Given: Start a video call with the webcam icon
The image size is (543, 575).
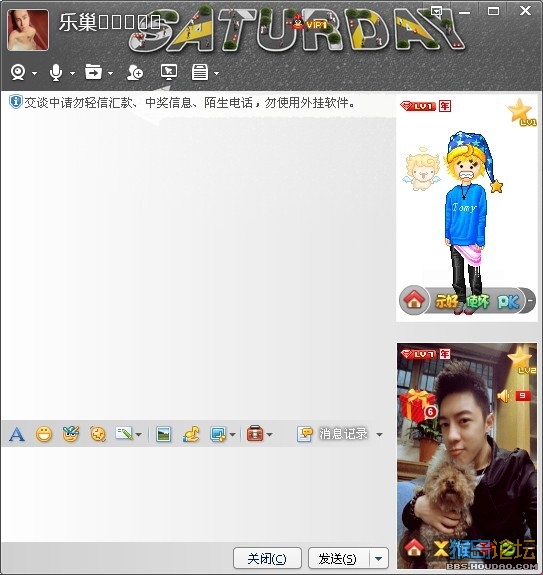Looking at the screenshot, I should pos(18,72).
